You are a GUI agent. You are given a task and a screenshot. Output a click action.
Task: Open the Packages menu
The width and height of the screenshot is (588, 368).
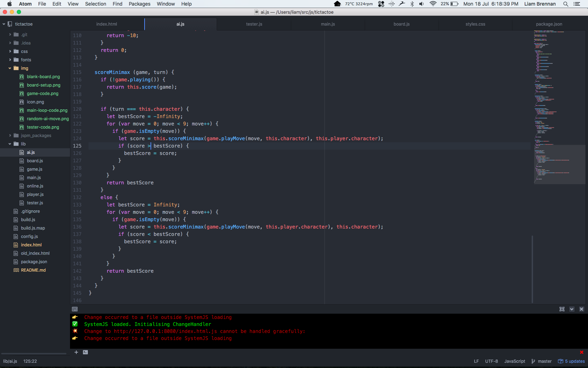[139, 4]
